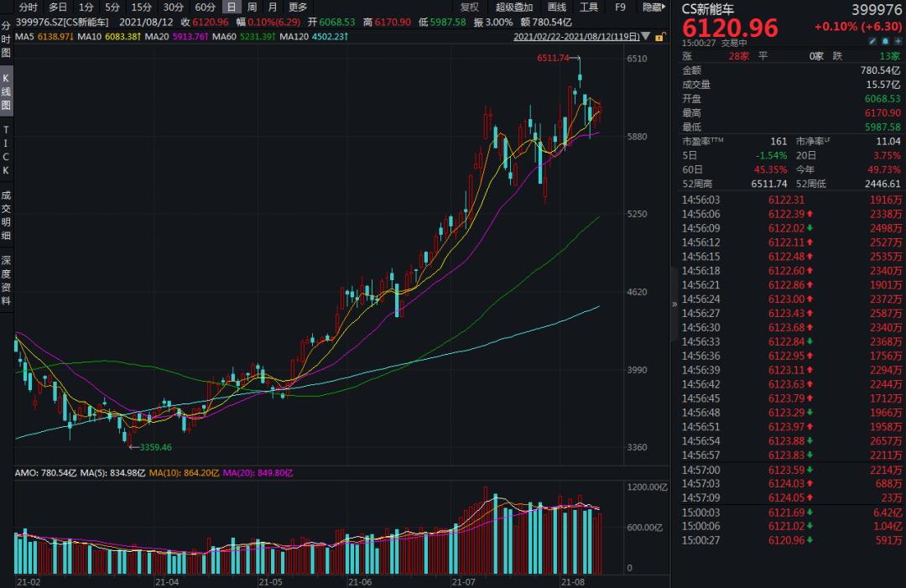Click the CS新能车 name in quote panel
Viewport: 906px width, 588px height.
[x=708, y=9]
